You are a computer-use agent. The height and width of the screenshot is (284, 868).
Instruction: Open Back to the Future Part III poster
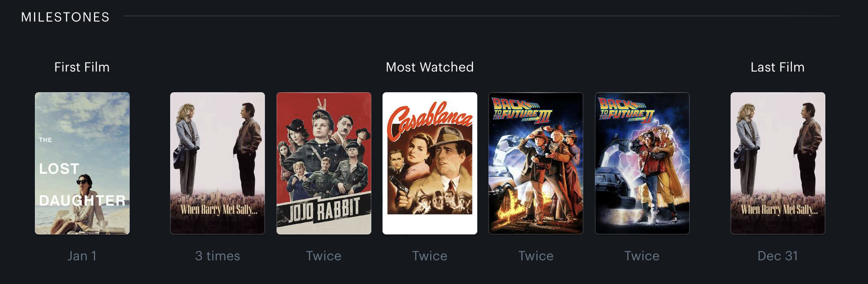click(x=536, y=163)
